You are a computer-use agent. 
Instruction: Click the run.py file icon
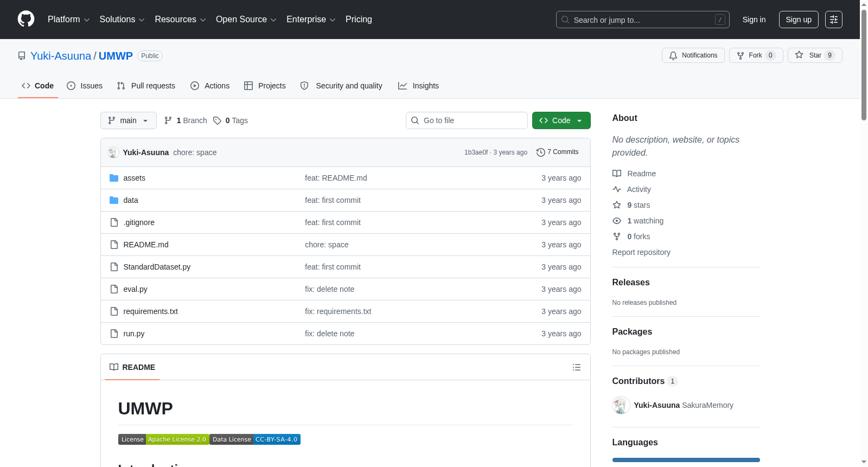pyautogui.click(x=114, y=334)
